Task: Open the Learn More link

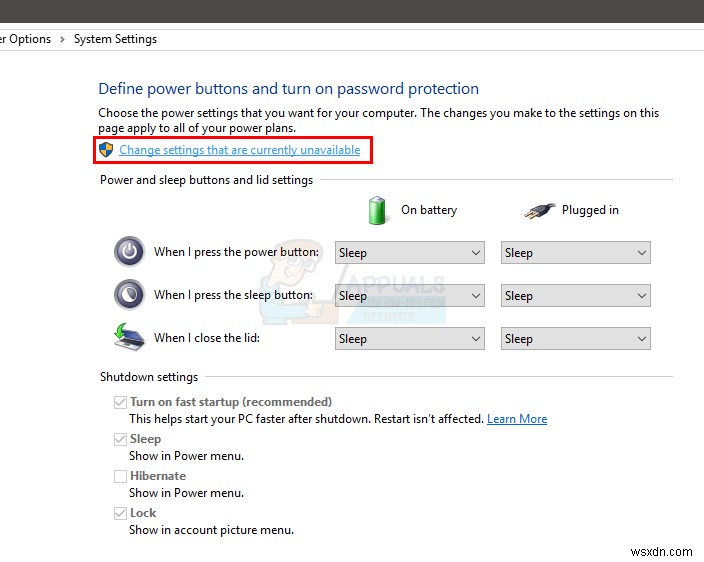Action: [x=517, y=419]
